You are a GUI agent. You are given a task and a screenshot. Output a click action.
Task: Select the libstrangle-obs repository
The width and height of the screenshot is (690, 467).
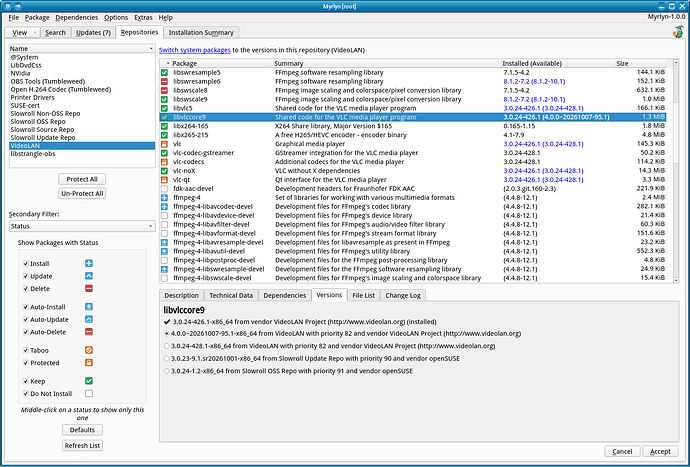[82, 154]
